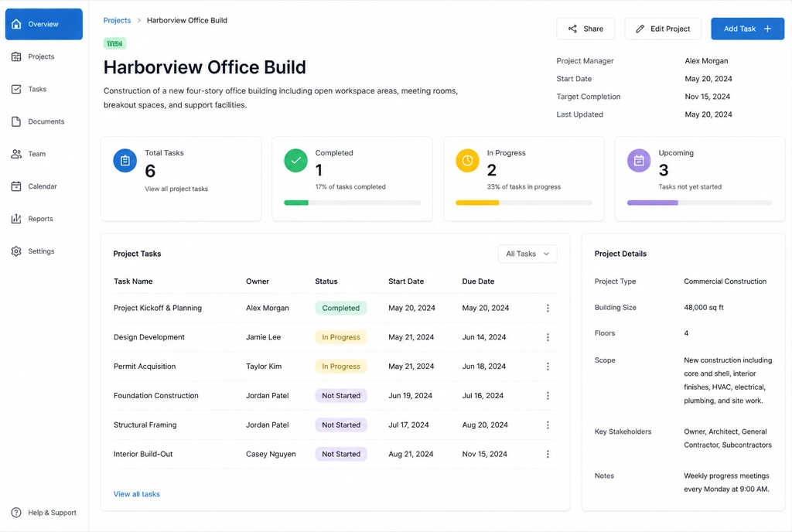Click the Tasks checkmark icon in sidebar
The width and height of the screenshot is (792, 532).
pos(16,89)
